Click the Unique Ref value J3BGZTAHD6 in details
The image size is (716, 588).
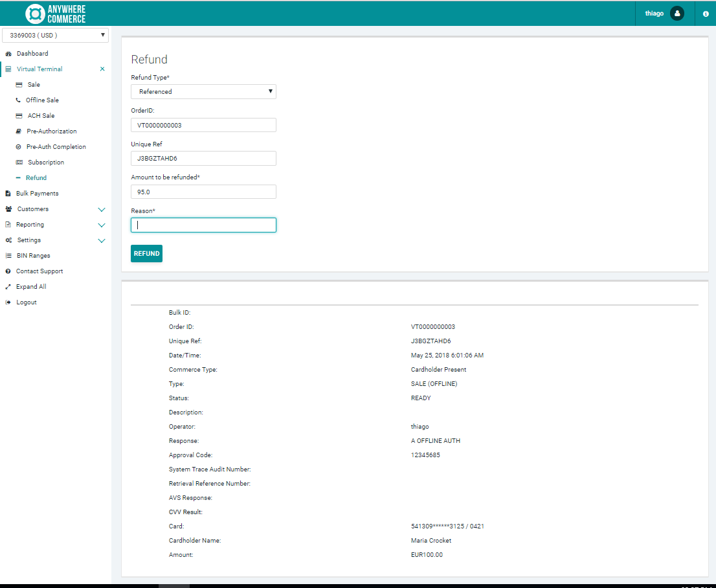(x=431, y=341)
